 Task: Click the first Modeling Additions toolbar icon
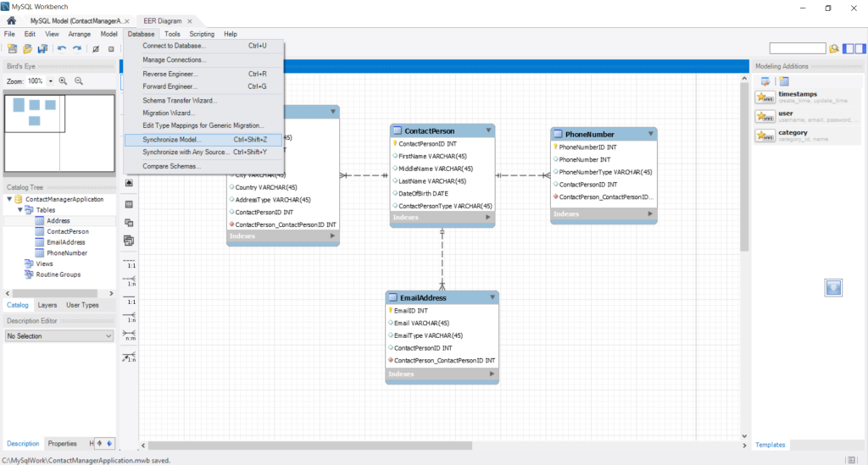(765, 81)
